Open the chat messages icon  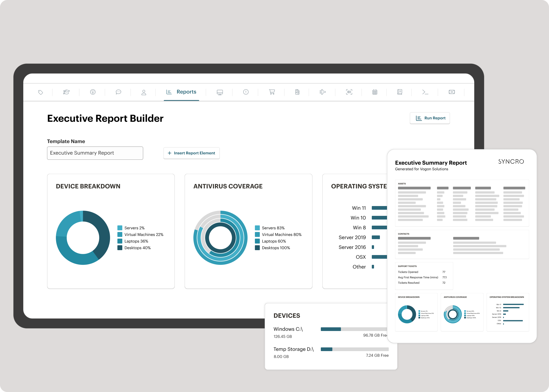tap(118, 92)
